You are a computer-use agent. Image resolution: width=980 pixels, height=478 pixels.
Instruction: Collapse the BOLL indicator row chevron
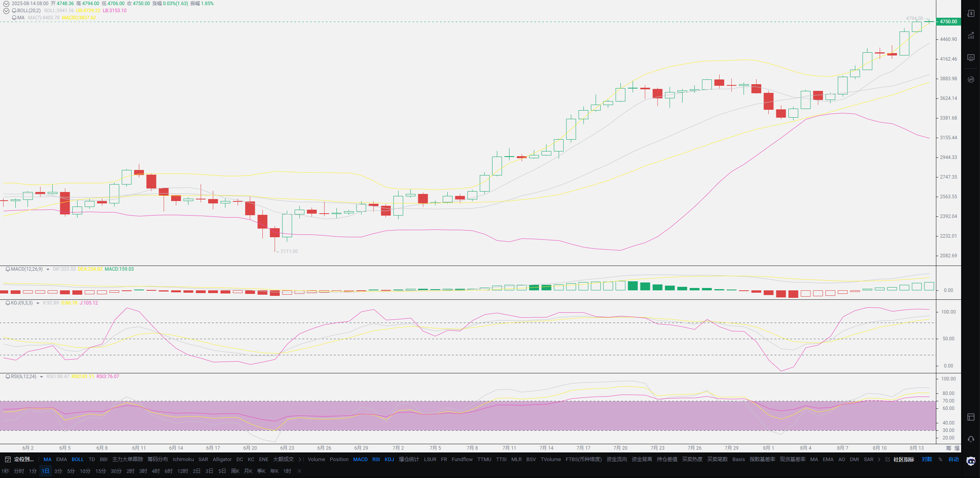6,11
